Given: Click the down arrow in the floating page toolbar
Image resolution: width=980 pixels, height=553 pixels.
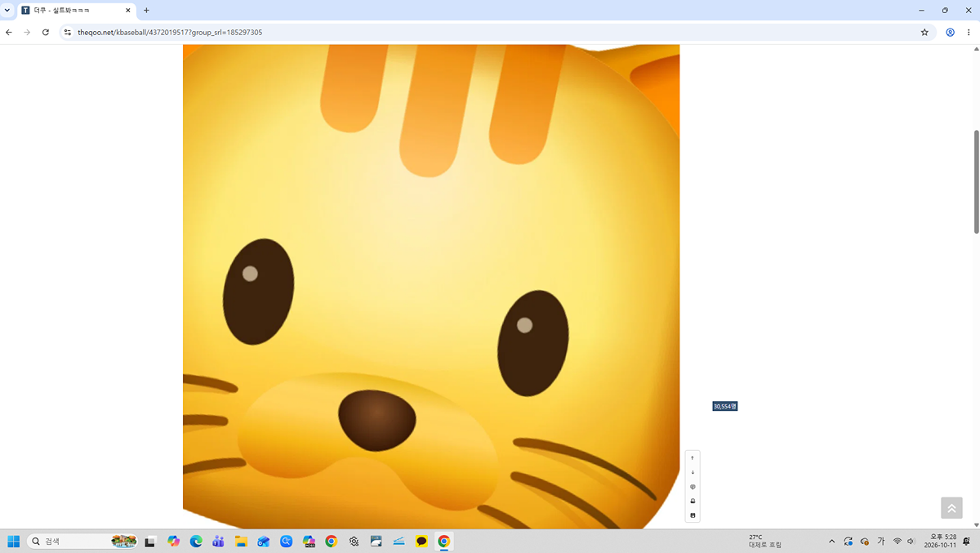Looking at the screenshot, I should [x=693, y=472].
